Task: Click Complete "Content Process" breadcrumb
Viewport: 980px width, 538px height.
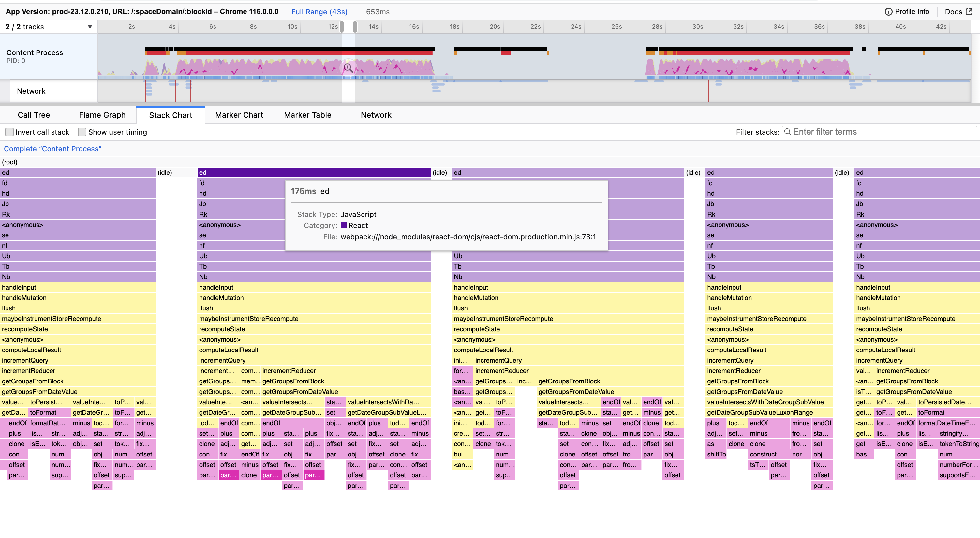Action: pyautogui.click(x=52, y=149)
